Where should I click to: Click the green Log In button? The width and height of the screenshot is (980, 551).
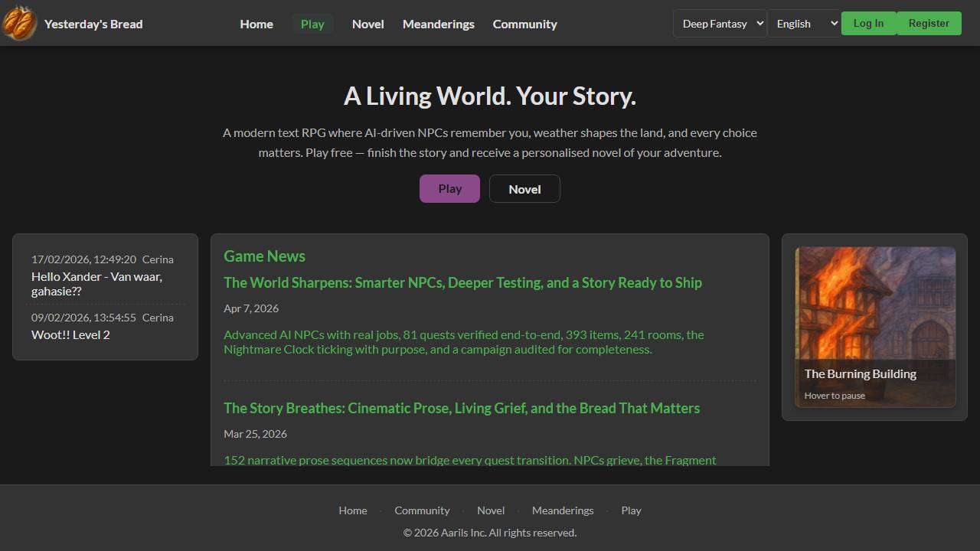click(x=868, y=23)
